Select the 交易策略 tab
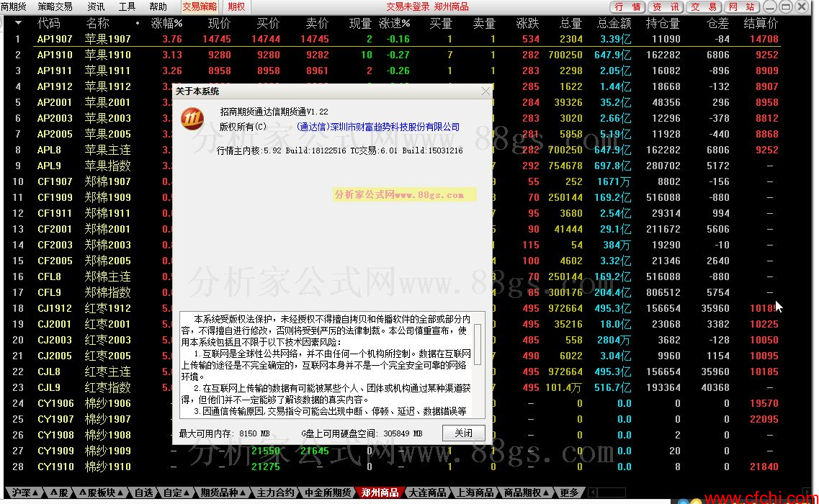819x504 pixels. coord(200,6)
